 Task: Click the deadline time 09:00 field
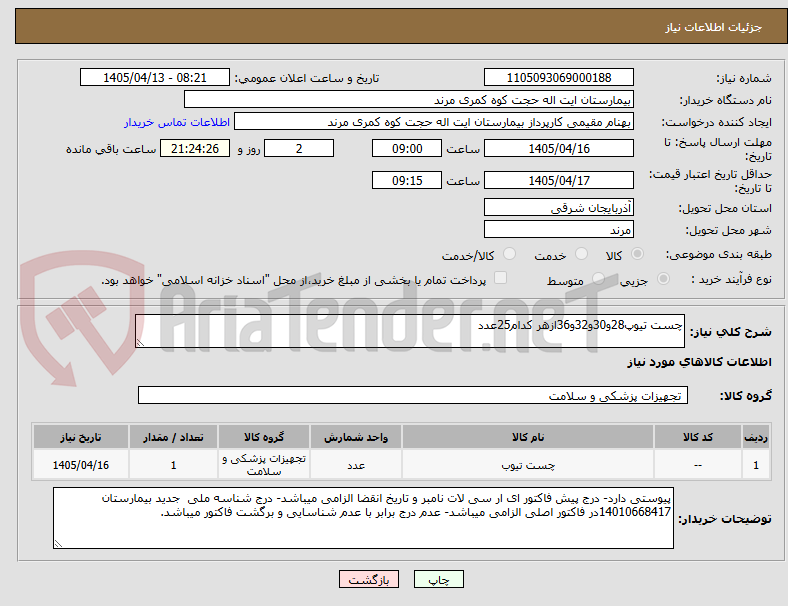pyautogui.click(x=407, y=148)
